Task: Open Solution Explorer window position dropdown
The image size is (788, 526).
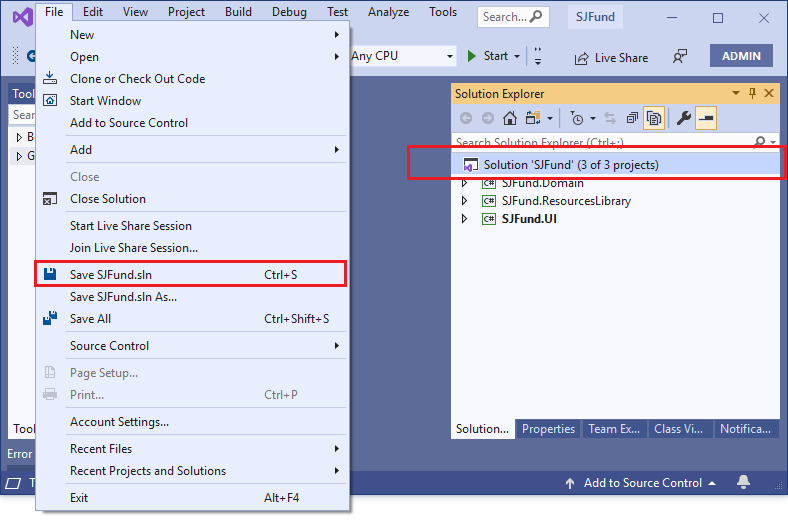Action: 736,93
